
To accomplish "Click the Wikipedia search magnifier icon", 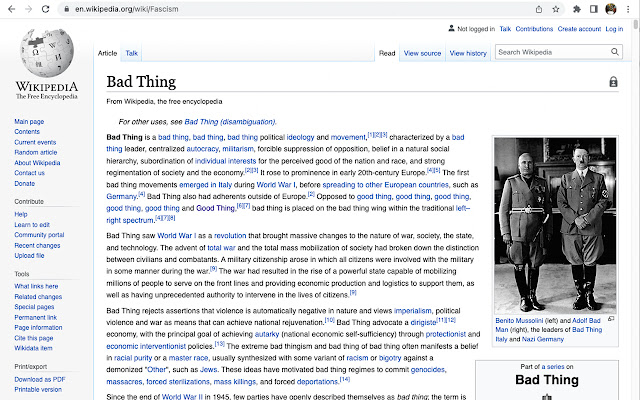I will 615,52.
